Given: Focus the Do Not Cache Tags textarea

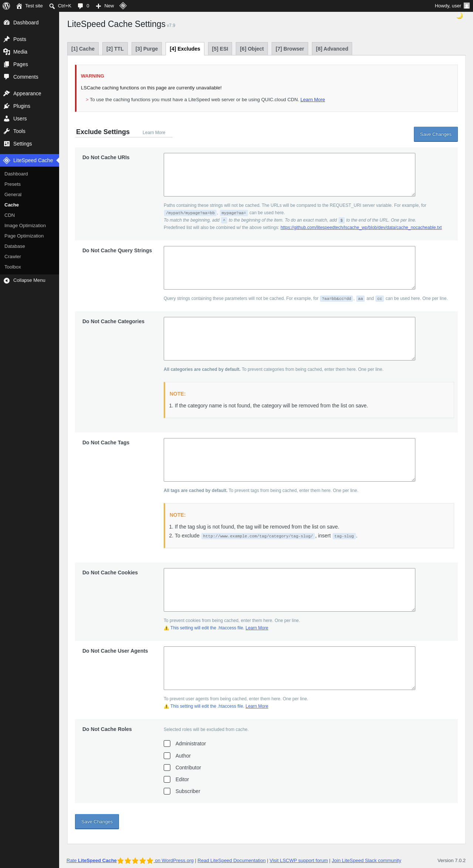Looking at the screenshot, I should pos(289,460).
